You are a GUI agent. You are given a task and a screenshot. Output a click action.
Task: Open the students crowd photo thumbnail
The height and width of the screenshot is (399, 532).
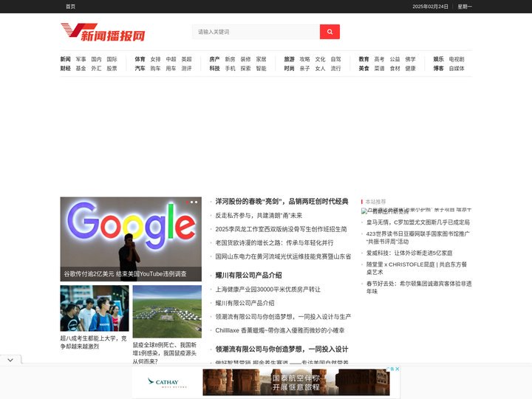point(95,308)
